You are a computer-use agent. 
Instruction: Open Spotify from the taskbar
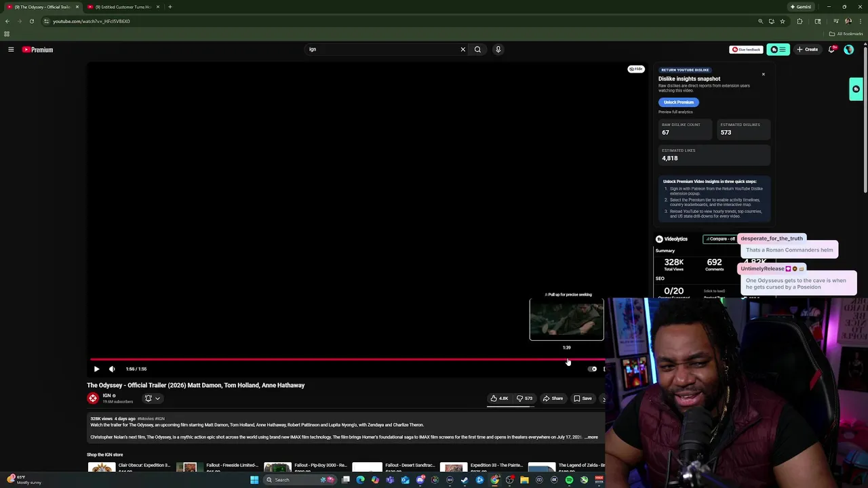point(569,480)
